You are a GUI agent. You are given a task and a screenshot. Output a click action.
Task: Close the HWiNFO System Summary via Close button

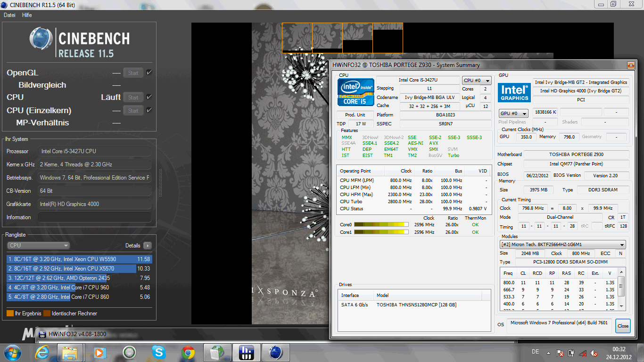click(x=623, y=326)
